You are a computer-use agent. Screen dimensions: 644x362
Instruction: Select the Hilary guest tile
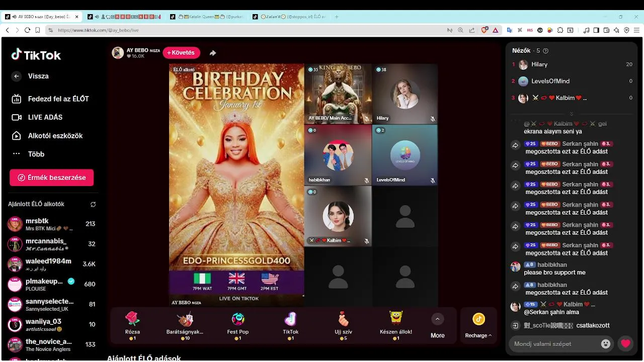point(405,94)
